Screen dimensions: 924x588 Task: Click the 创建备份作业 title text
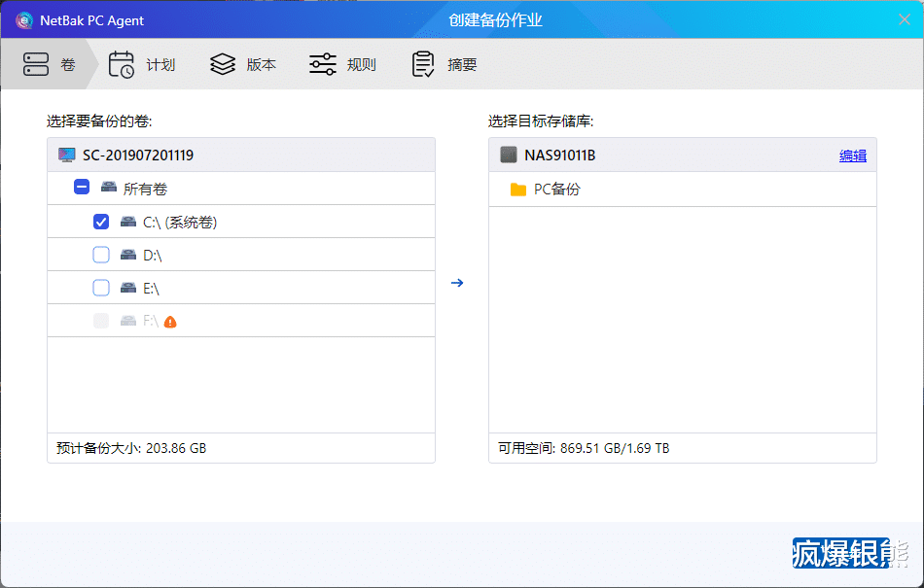click(x=495, y=20)
